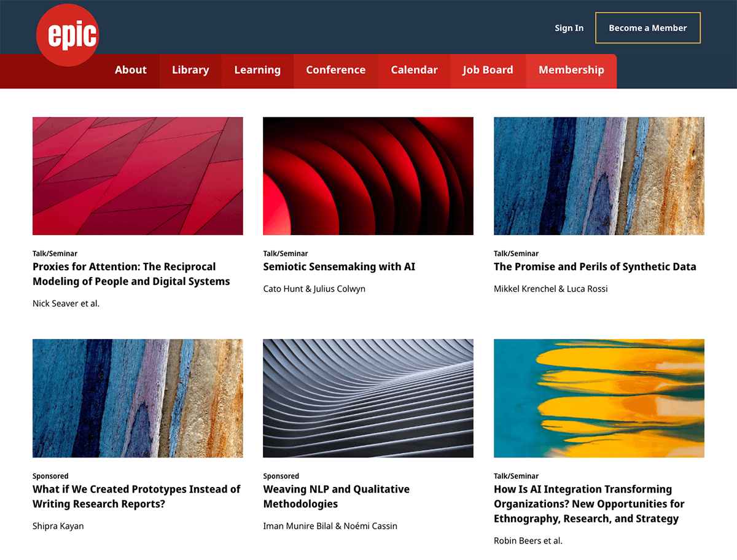Image resolution: width=737 pixels, height=560 pixels.
Task: Open Semiotic Sensemaking with AI article
Action: (339, 266)
